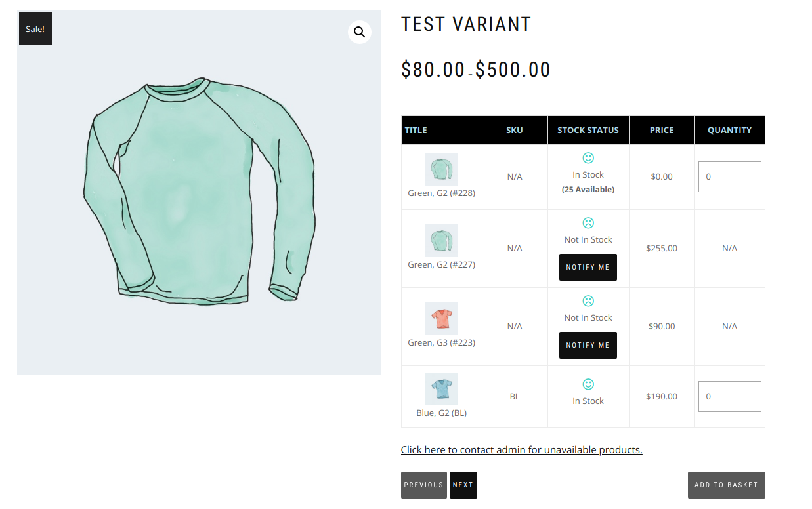Click the large green sweater product image
812x509 pixels.
[x=199, y=193]
